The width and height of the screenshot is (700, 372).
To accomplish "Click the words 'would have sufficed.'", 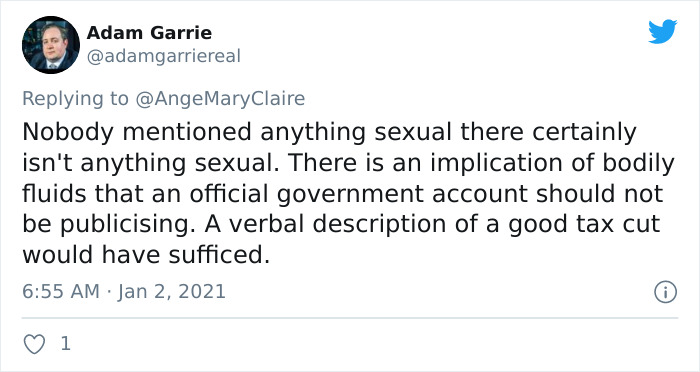I will (146, 255).
